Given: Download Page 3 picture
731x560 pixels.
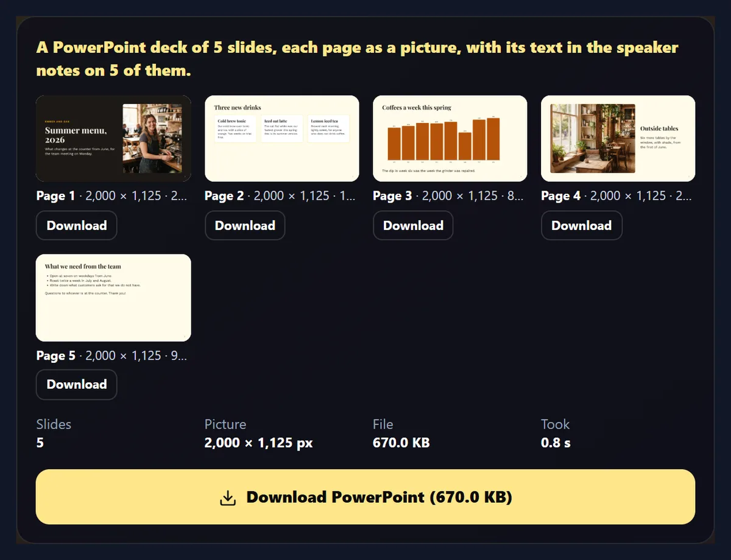Looking at the screenshot, I should (x=413, y=225).
